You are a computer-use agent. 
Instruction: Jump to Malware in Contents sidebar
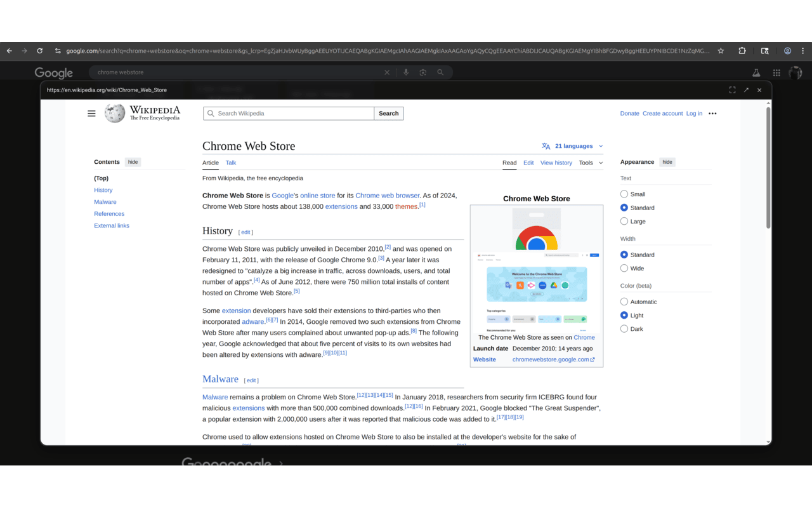click(x=105, y=202)
